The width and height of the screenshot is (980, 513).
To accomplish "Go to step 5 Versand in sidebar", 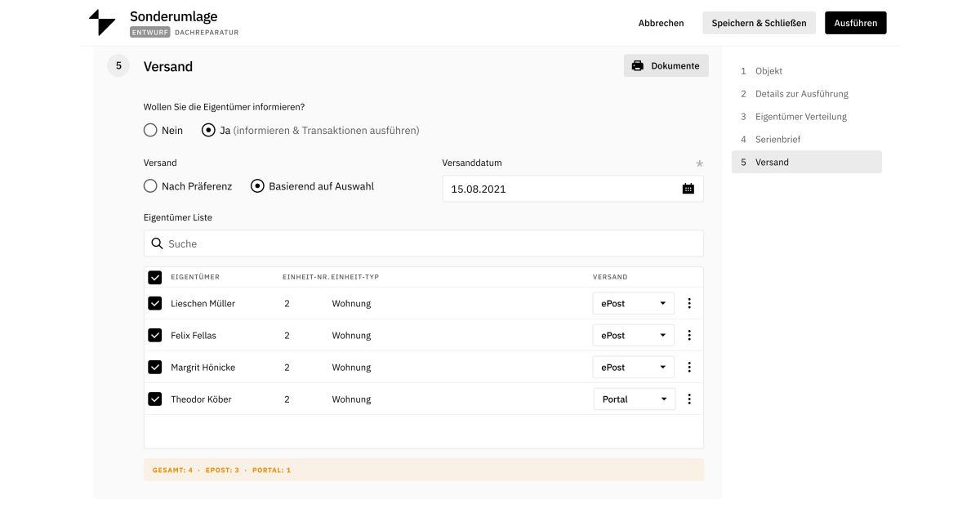I will [807, 162].
